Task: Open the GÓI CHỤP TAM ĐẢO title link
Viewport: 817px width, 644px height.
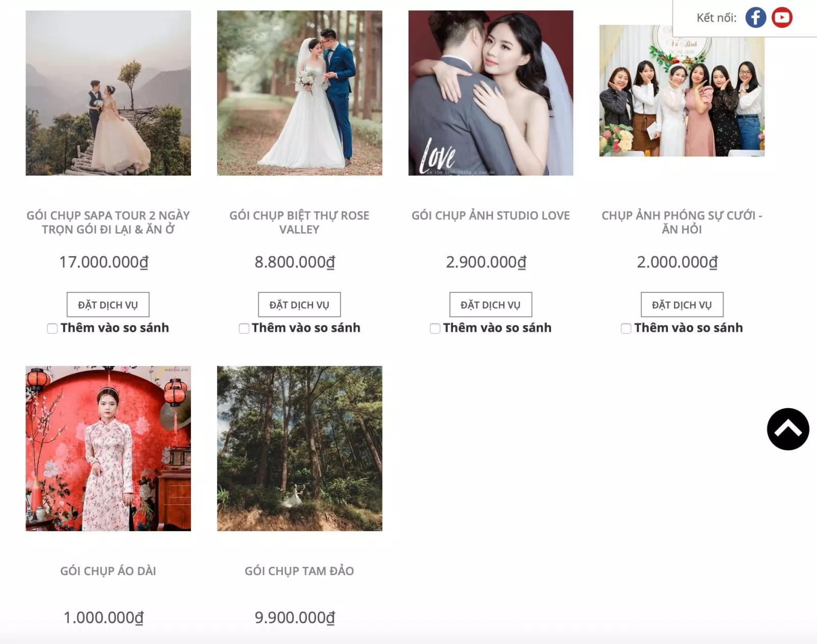Action: click(x=299, y=571)
